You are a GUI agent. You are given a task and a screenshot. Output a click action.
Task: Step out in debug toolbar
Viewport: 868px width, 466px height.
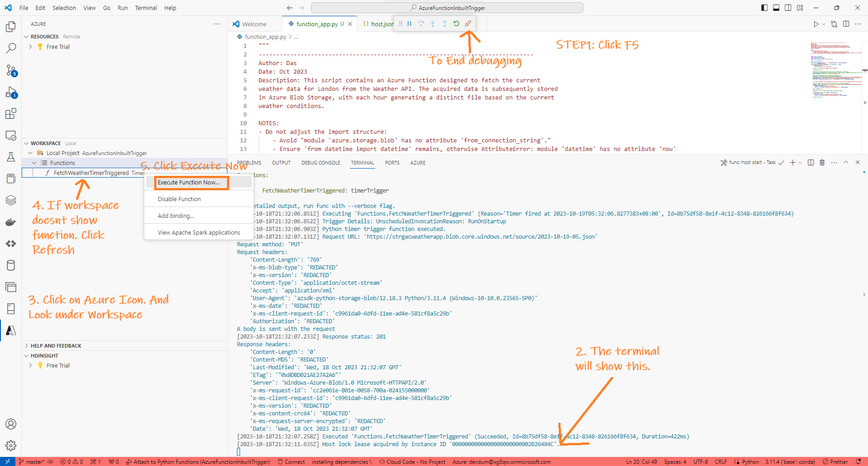444,24
